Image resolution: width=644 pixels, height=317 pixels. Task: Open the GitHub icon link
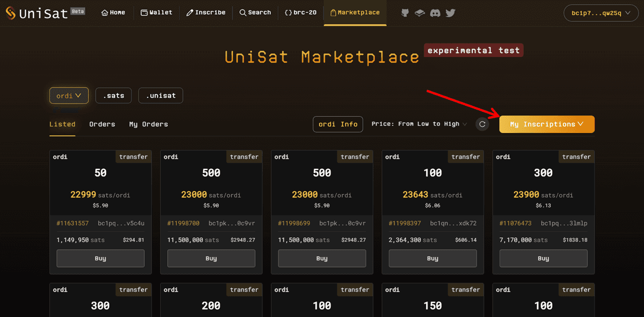pyautogui.click(x=405, y=12)
